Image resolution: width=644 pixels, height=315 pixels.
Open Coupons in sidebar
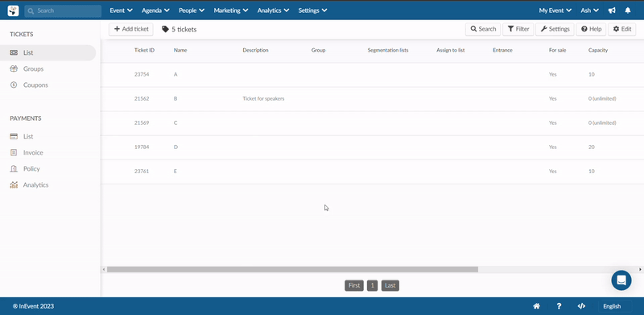[x=35, y=85]
